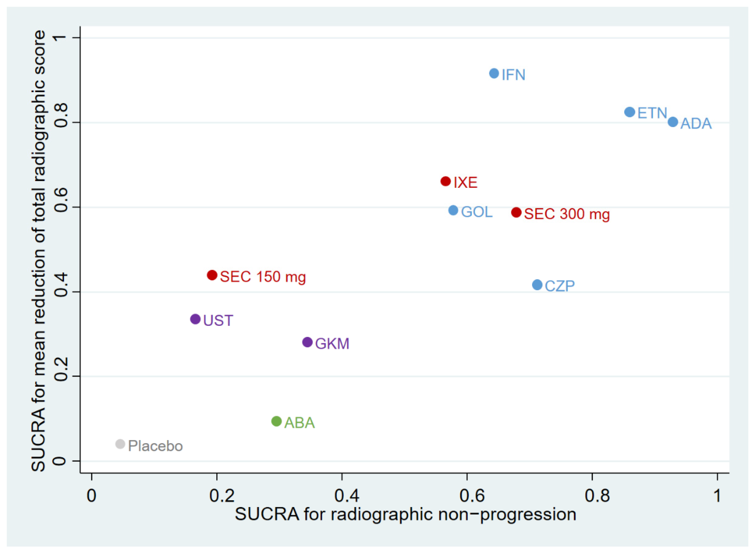The width and height of the screenshot is (756, 552).
Task: Click the IFN data point
Action: point(494,73)
